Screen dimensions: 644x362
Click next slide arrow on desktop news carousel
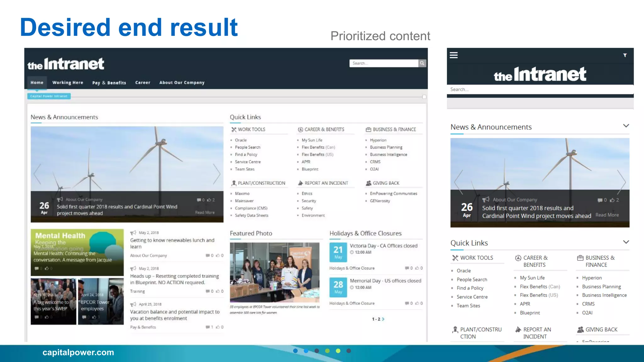click(x=216, y=174)
